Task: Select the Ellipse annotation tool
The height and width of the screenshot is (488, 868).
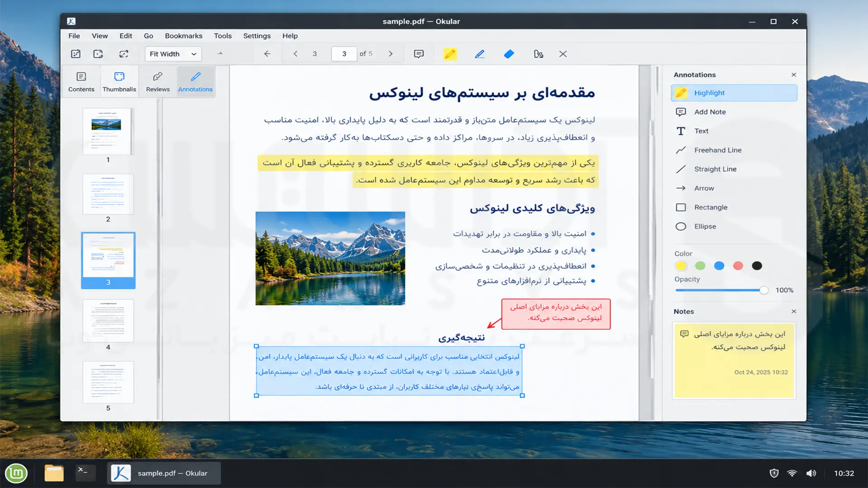Action: click(734, 226)
